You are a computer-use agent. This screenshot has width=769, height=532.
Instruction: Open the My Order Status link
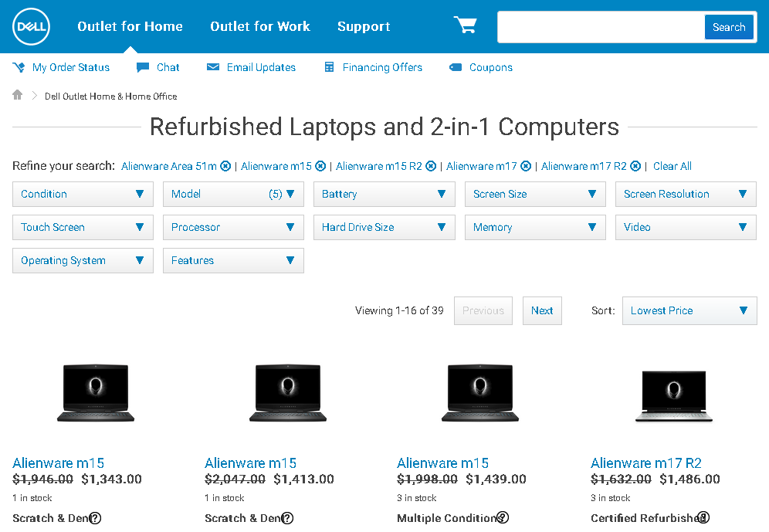[x=70, y=67]
